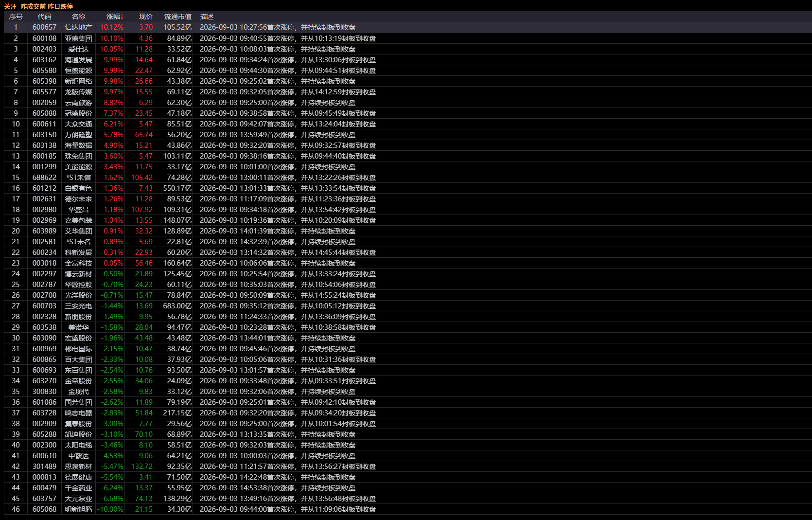The image size is (812, 520).
Task: Click the 132.72 price of 思泉新材
Action: [x=142, y=466]
